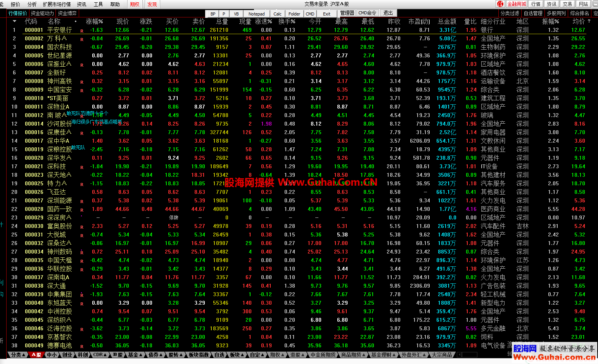598x364 pixels.
Task: Switch to the 资金驱动力 tab
Action: (42, 13)
